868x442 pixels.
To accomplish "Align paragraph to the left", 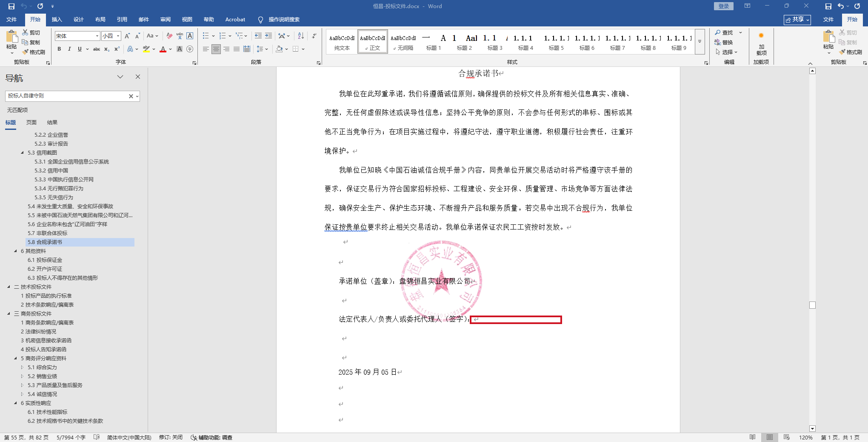I will point(206,49).
